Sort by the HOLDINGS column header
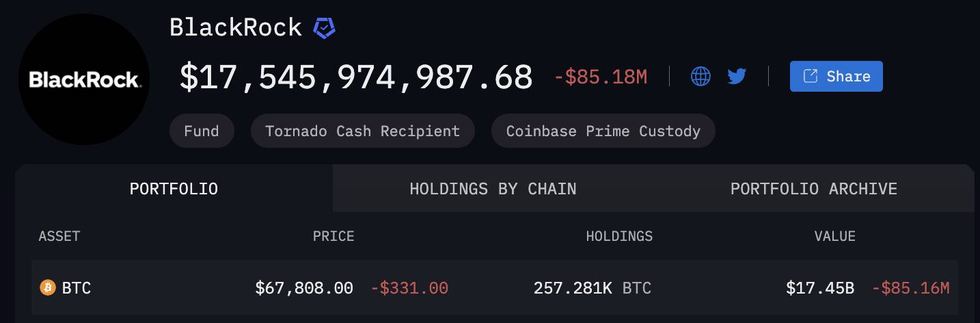The height and width of the screenshot is (323, 980). tap(619, 236)
